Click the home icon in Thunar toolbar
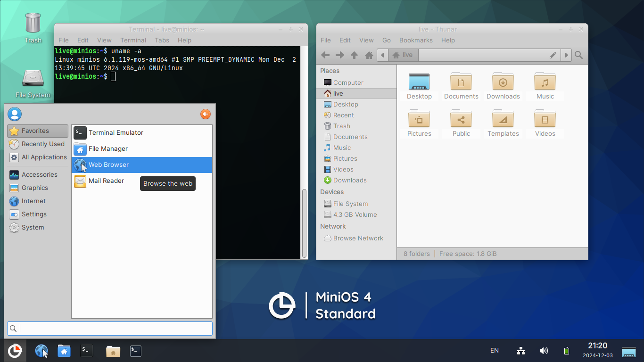Image resolution: width=644 pixels, height=362 pixels. 369,55
